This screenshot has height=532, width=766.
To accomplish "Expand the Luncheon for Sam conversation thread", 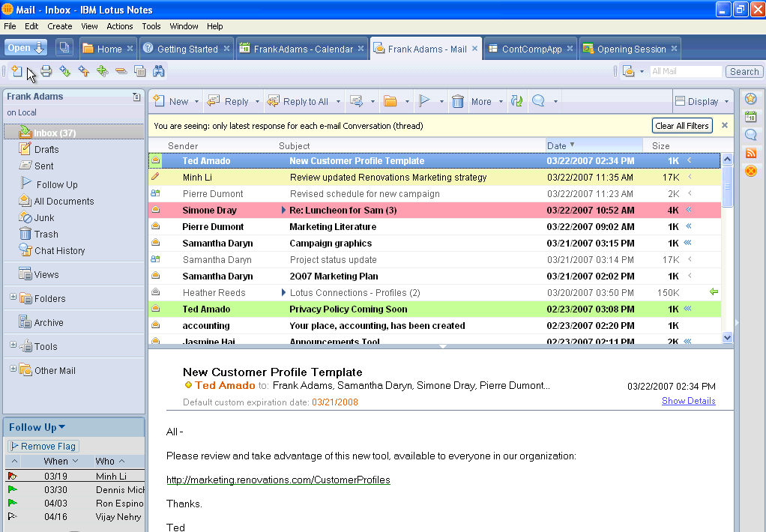I will click(283, 211).
